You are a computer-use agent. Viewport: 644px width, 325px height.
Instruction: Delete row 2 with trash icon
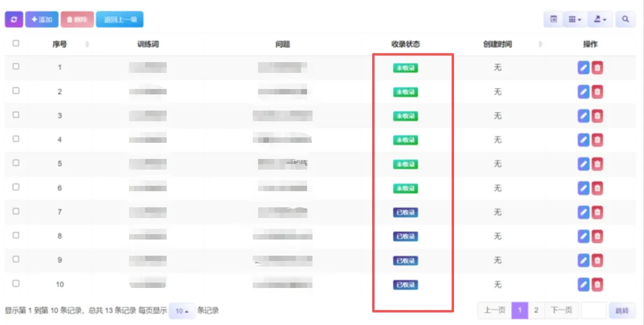click(x=597, y=91)
